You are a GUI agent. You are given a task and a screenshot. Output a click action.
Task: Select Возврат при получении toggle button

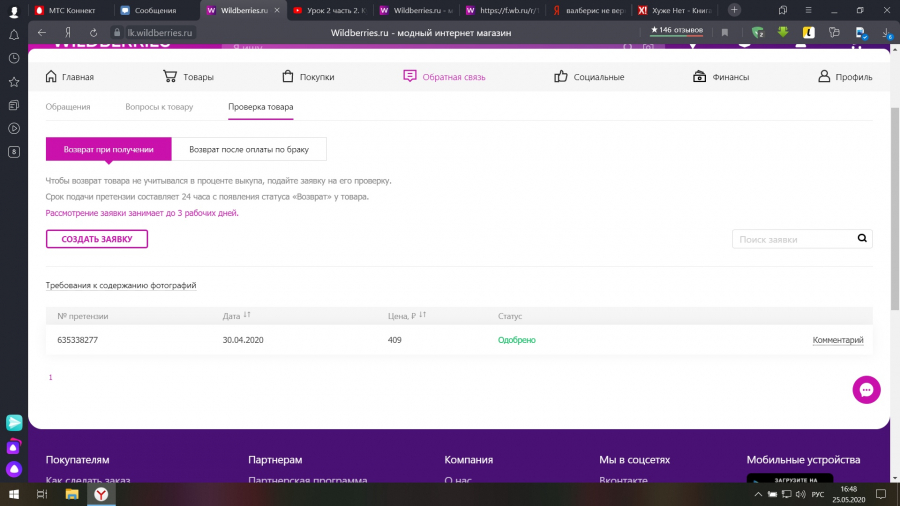[x=108, y=149]
